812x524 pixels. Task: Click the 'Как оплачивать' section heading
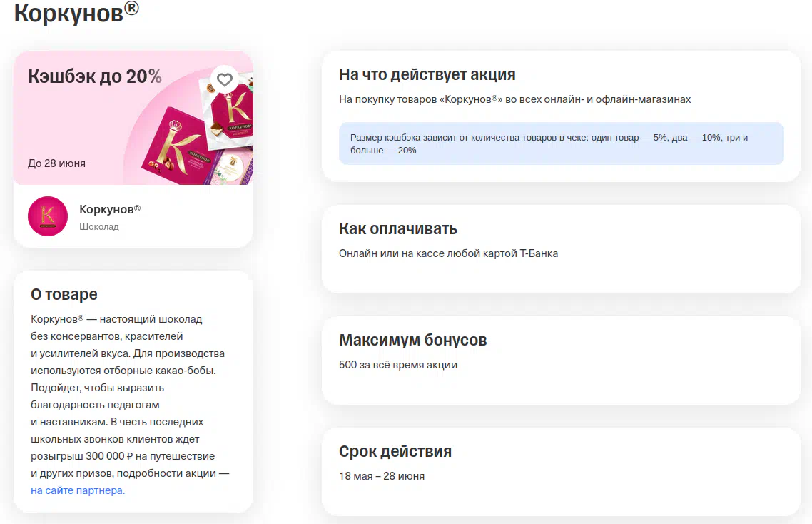[x=397, y=228]
